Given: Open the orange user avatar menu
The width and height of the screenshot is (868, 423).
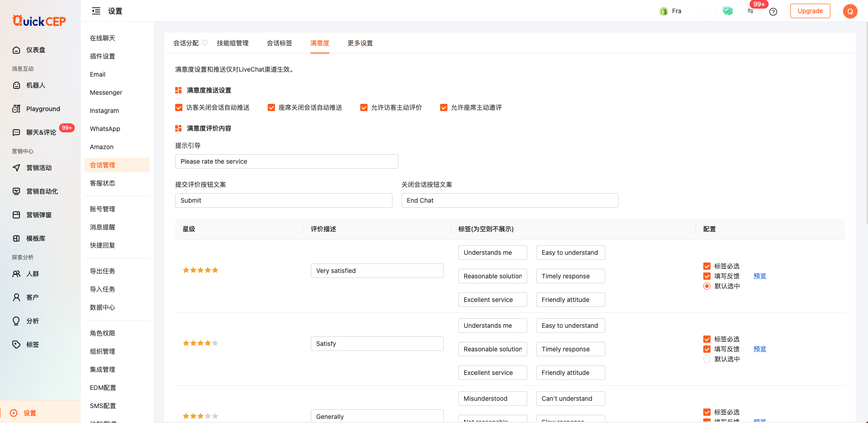Looking at the screenshot, I should coord(850,11).
